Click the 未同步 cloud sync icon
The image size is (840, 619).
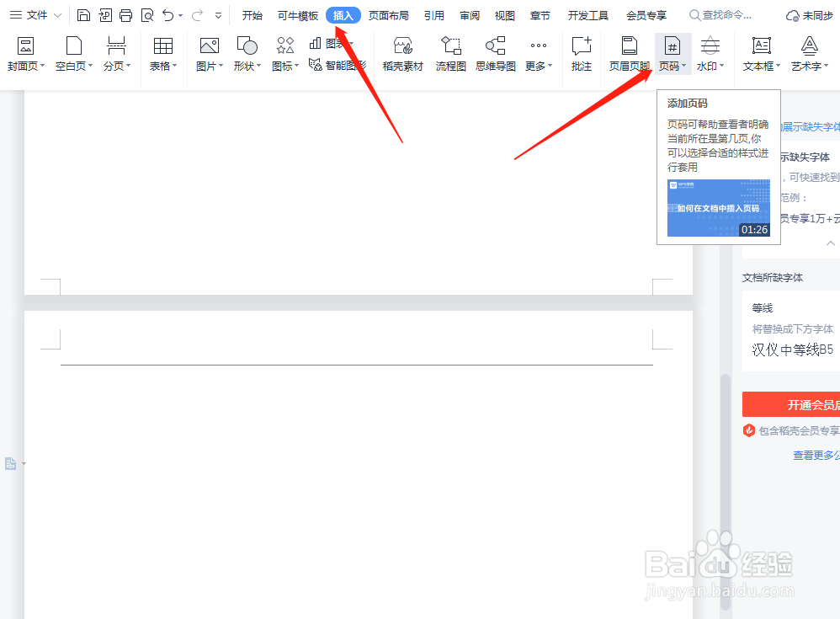pyautogui.click(x=792, y=15)
